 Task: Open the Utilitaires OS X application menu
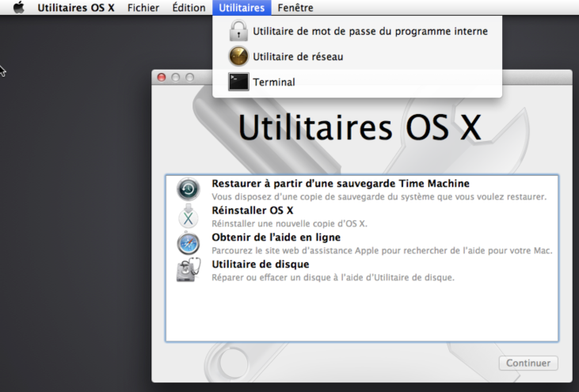tap(76, 7)
